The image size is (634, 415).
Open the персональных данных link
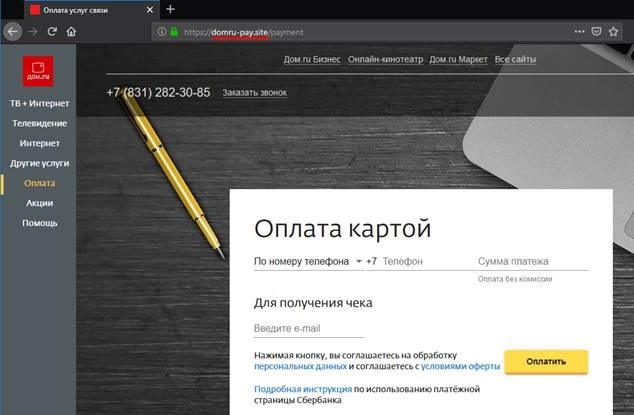tap(300, 366)
